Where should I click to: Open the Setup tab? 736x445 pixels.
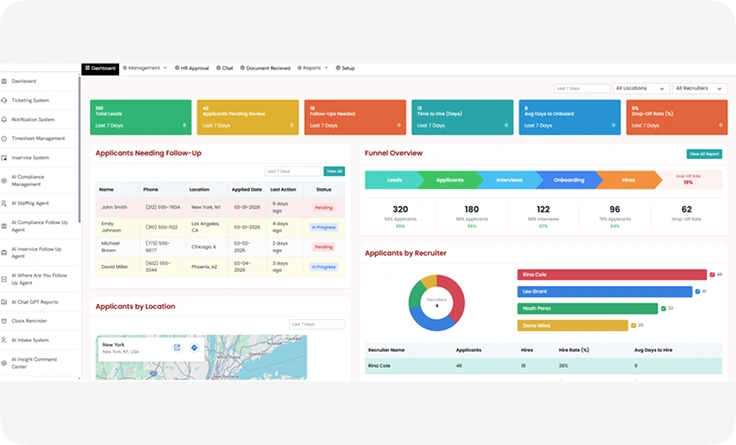(345, 68)
